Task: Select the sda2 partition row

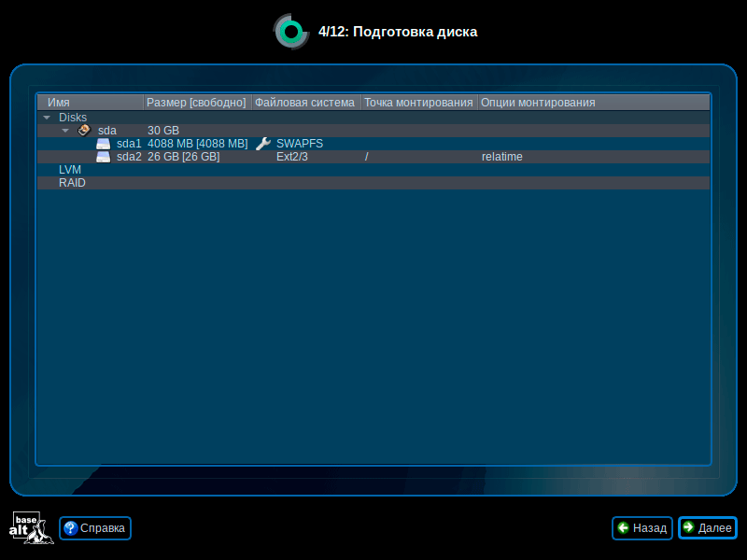Action: (373, 157)
